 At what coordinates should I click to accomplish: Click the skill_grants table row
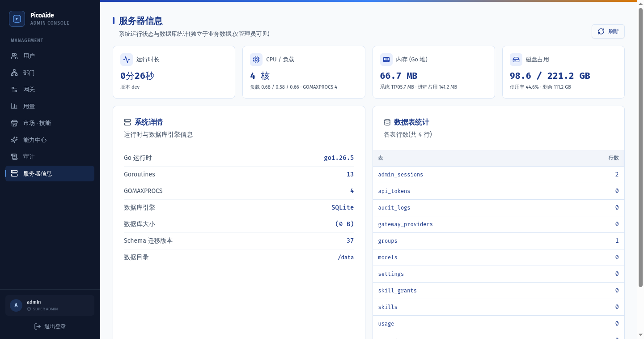[499, 291]
